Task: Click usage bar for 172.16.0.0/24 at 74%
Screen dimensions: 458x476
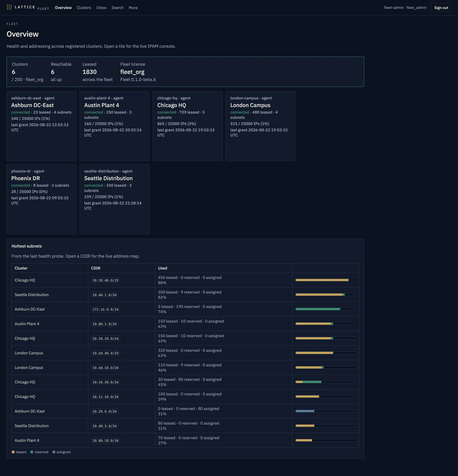Action: point(326,309)
